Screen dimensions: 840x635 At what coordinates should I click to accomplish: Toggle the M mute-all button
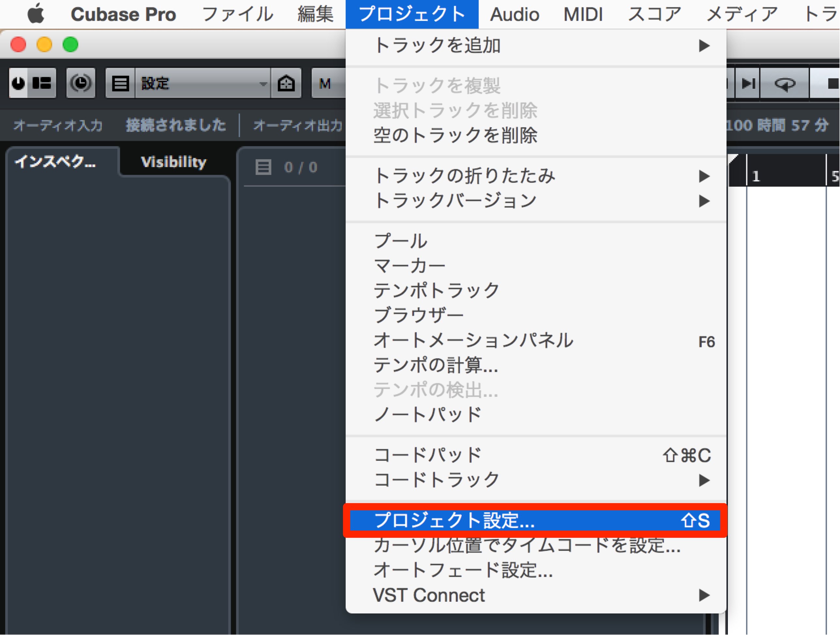[325, 83]
